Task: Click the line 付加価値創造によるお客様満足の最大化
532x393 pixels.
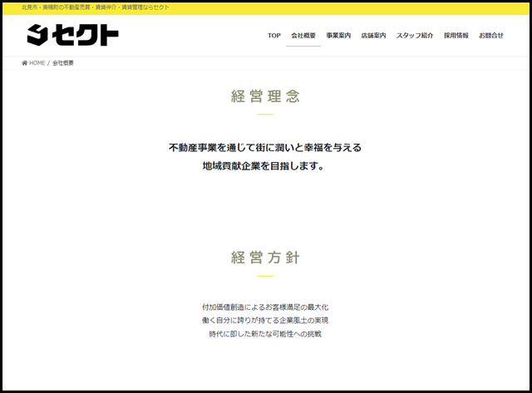Action: [x=265, y=307]
